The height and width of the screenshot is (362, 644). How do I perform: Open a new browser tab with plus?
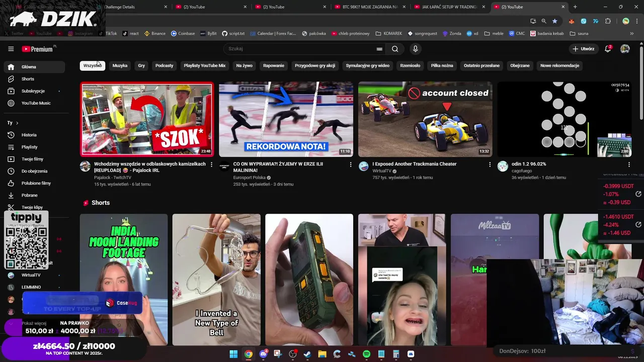point(575,7)
